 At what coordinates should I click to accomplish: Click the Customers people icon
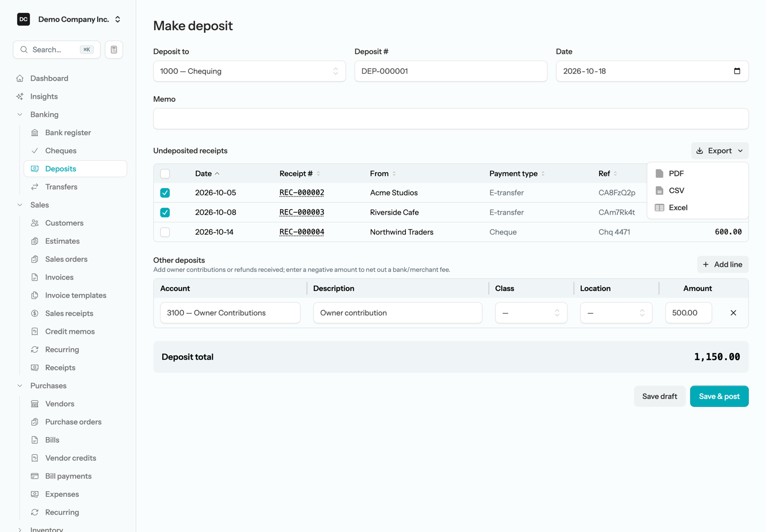coord(35,223)
